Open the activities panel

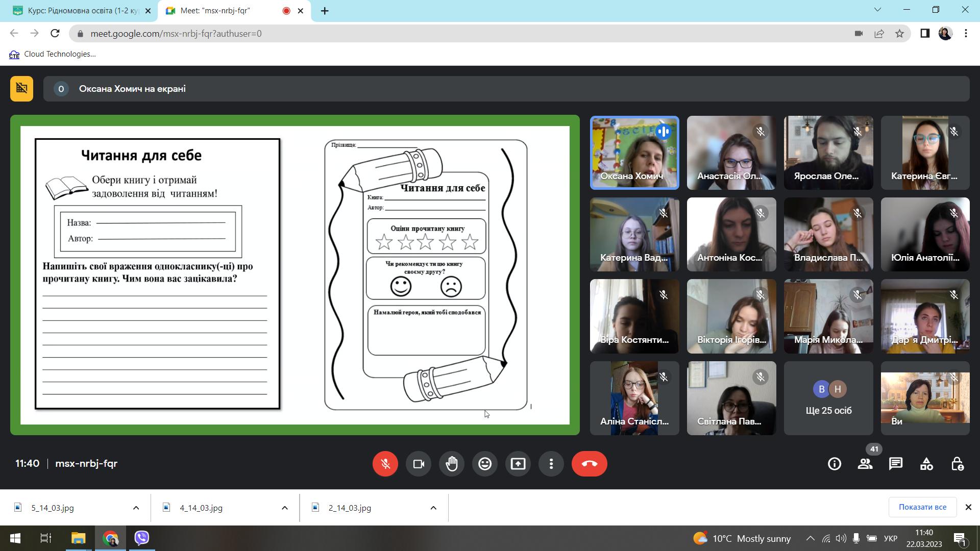[x=926, y=464]
